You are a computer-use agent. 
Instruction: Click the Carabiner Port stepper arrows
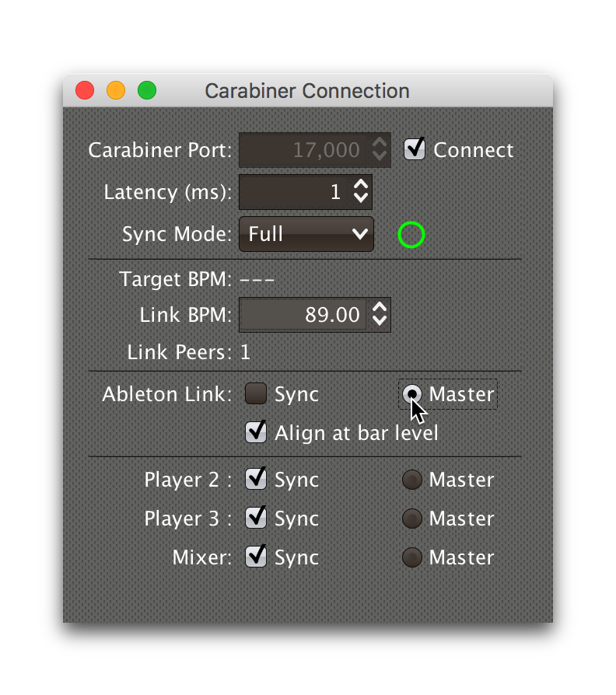point(379,149)
